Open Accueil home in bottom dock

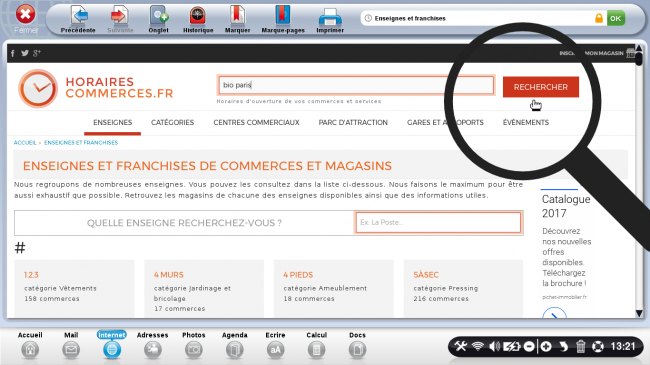point(30,350)
